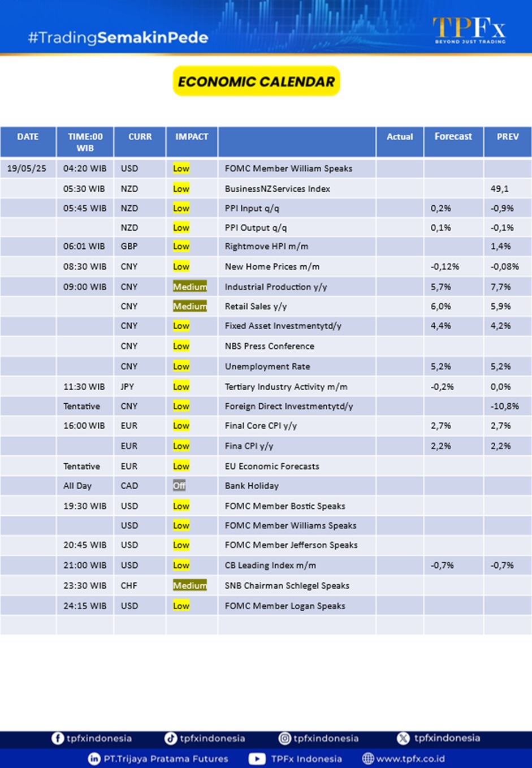Select the IMPACT column header

coord(192,137)
